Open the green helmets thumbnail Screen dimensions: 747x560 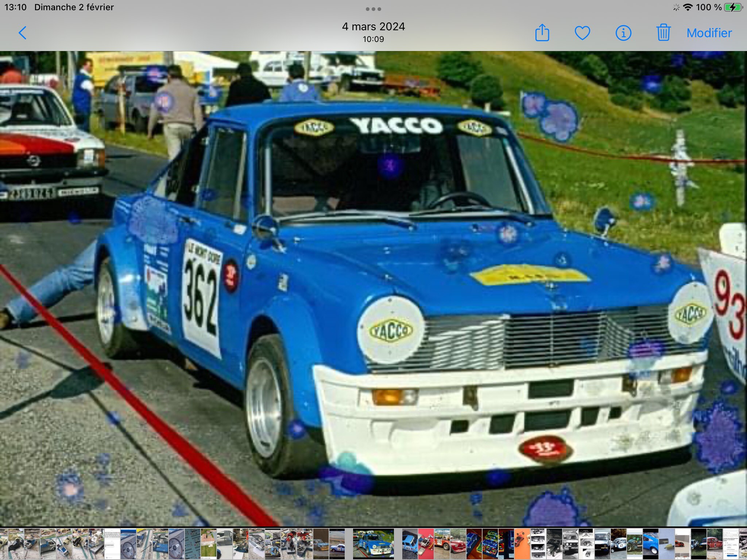[x=635, y=544]
